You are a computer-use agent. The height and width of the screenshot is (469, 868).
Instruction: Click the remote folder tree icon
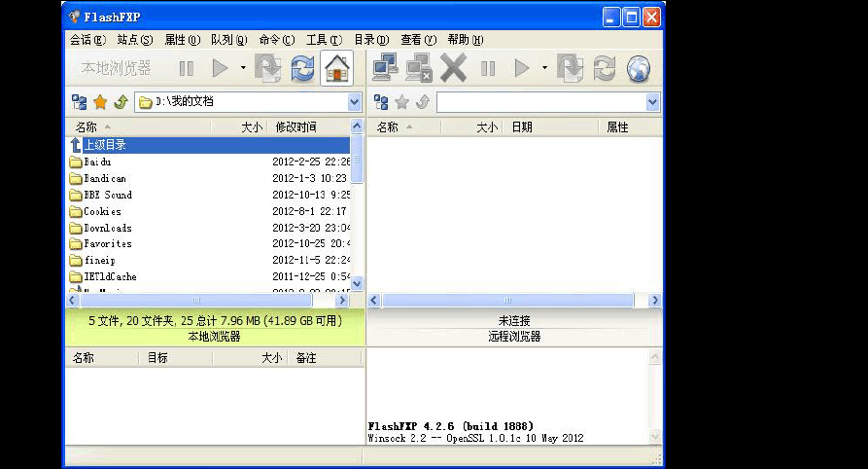click(381, 102)
